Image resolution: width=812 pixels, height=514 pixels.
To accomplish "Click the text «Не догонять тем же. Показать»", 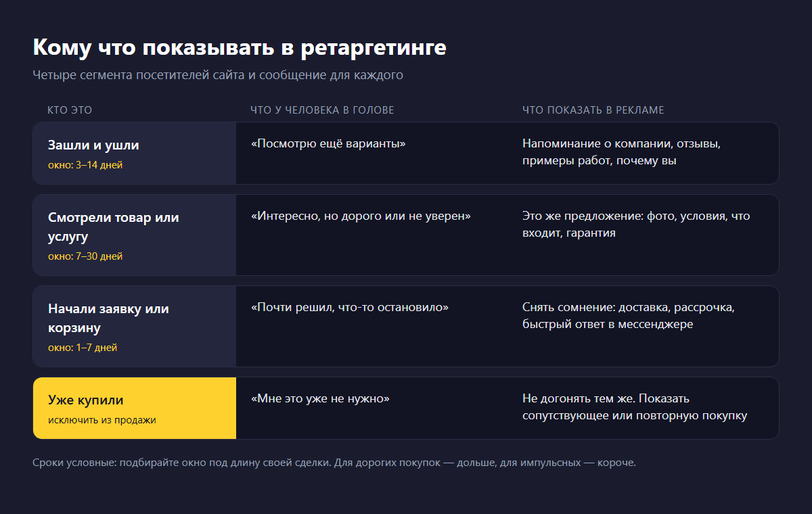I will (x=606, y=398).
